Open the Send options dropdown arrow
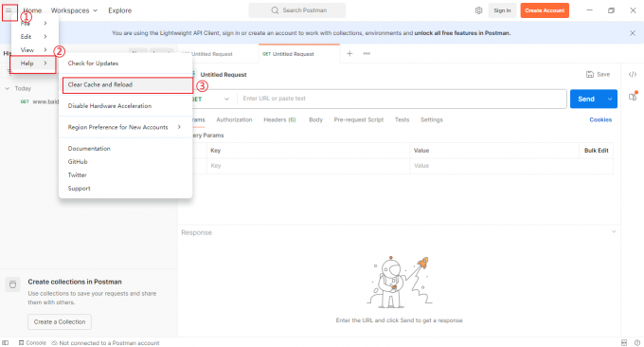Image resolution: width=644 pixels, height=347 pixels. point(610,100)
